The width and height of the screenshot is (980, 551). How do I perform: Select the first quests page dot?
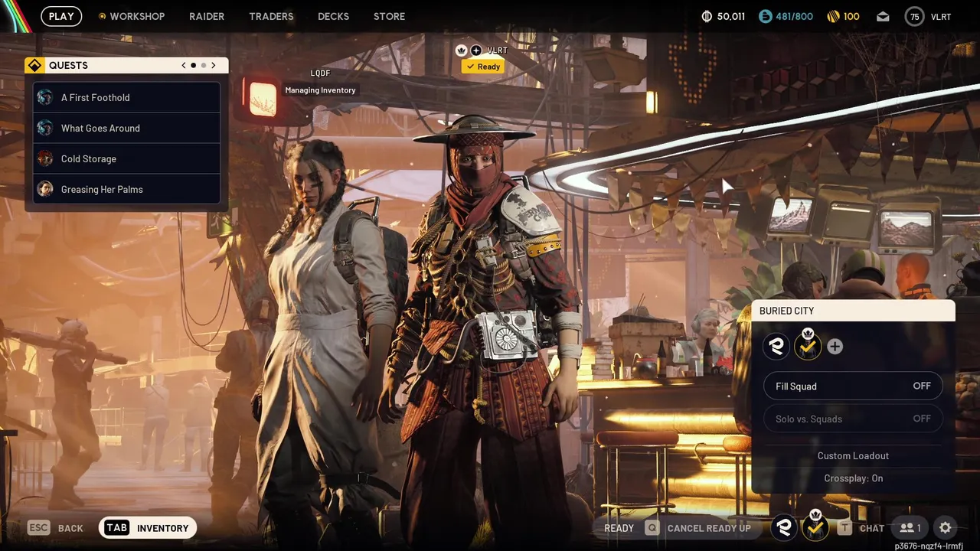[x=193, y=66]
